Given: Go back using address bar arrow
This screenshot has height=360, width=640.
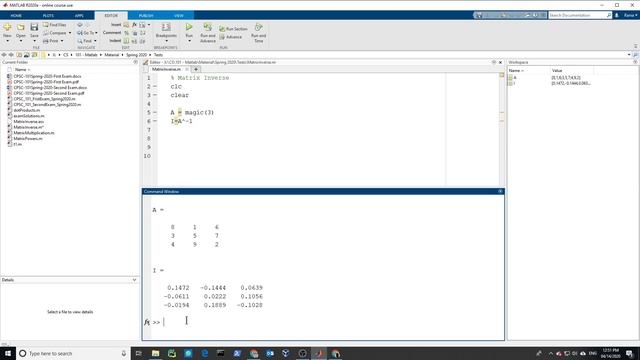Looking at the screenshot, I should (x=4, y=55).
